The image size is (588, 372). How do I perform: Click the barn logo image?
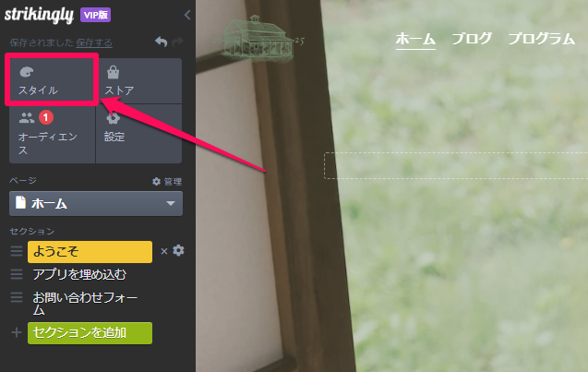[258, 39]
